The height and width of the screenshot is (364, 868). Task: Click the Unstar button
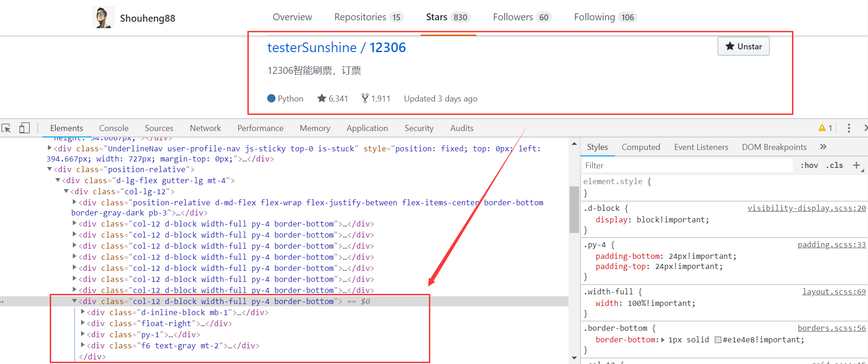(x=743, y=46)
